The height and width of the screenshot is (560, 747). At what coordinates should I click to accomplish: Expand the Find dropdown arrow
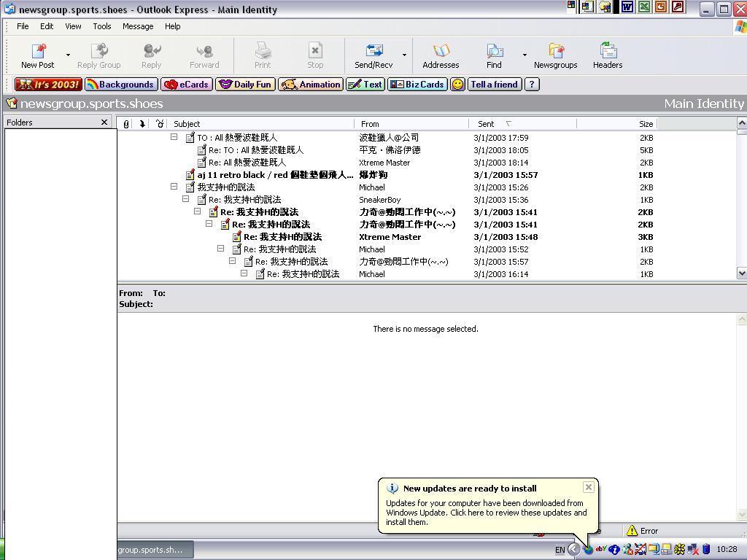(x=525, y=55)
